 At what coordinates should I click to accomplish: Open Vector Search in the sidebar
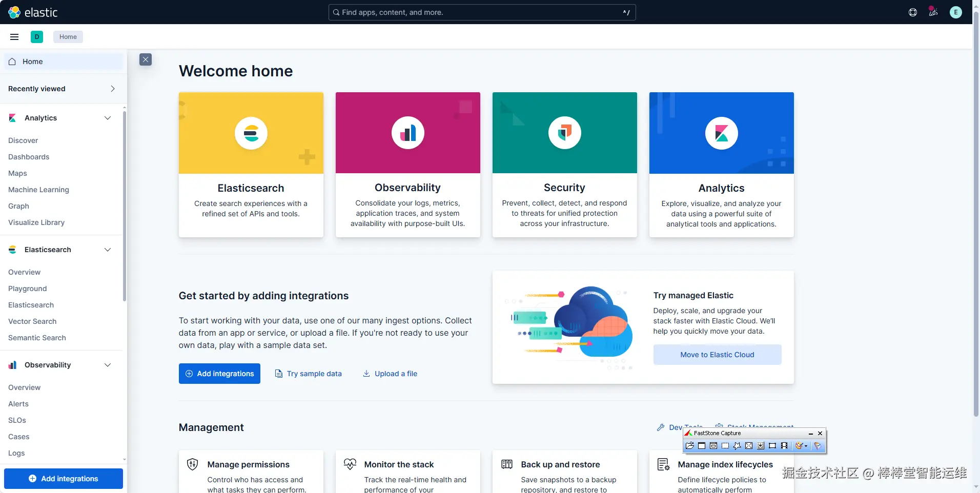tap(32, 321)
